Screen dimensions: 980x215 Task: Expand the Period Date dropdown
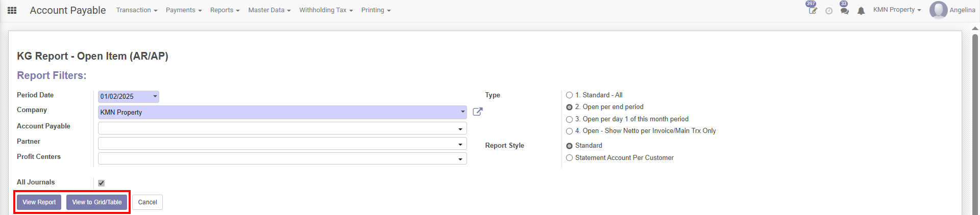coord(155,96)
